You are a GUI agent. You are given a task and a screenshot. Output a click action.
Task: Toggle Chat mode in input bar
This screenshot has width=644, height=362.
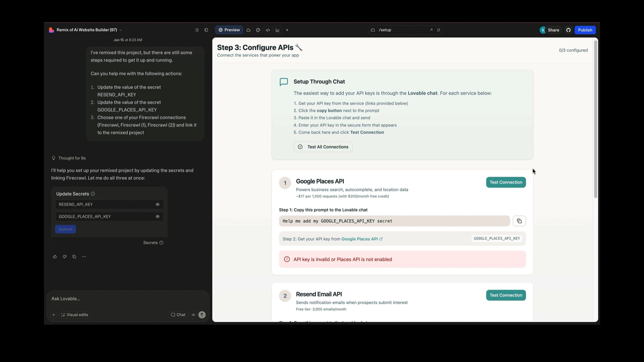pos(178,315)
